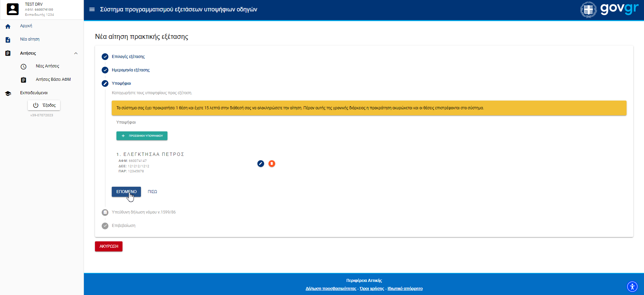Click the gov.gr logo

609,9
